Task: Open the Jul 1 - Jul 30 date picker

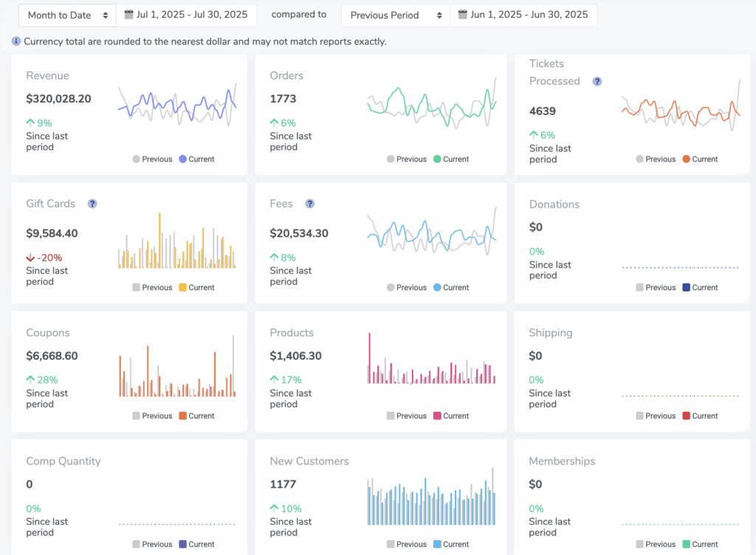Action: [186, 15]
